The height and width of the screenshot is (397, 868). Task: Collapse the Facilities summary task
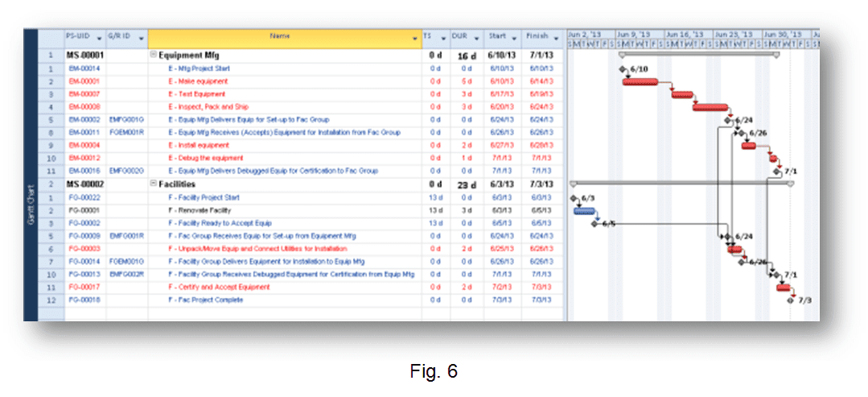click(x=154, y=184)
